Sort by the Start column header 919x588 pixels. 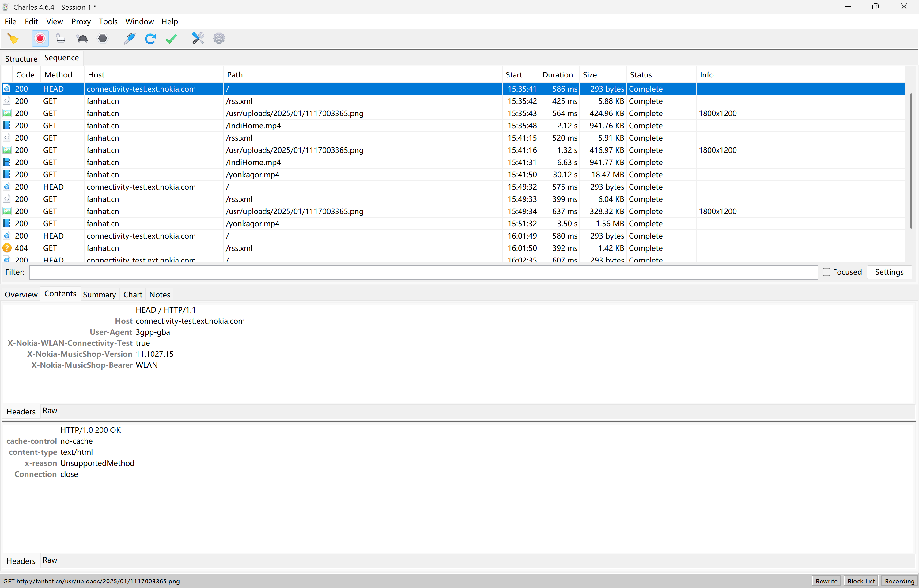[x=520, y=75]
